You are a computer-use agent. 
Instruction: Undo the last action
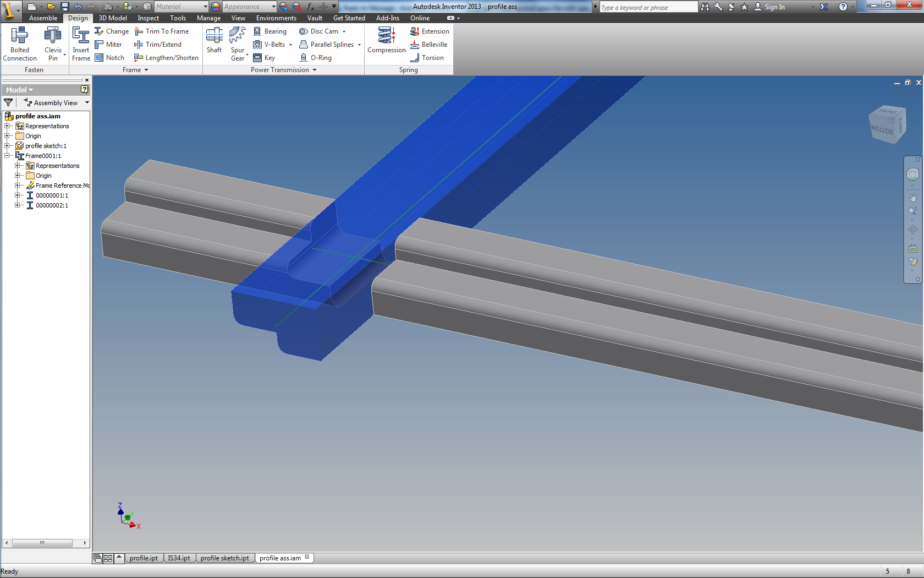78,7
